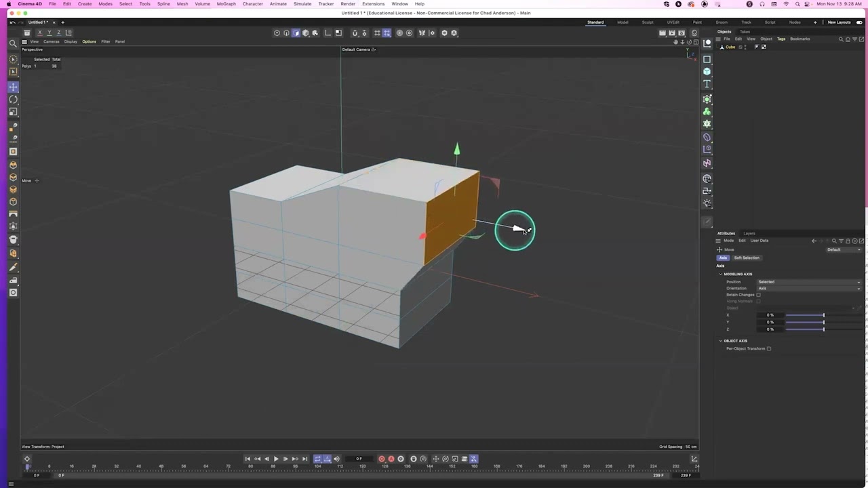Toggle coordinate system switch icon
The image size is (868, 488).
(x=68, y=33)
